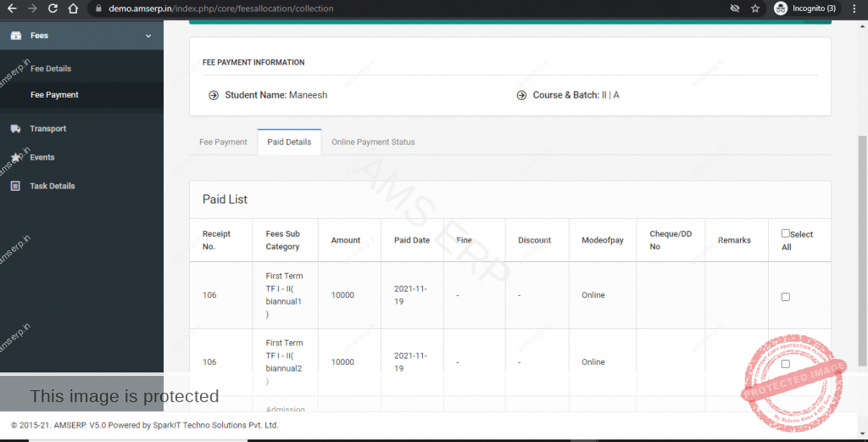
Task: Click the Modeofpay column header
Action: click(603, 240)
